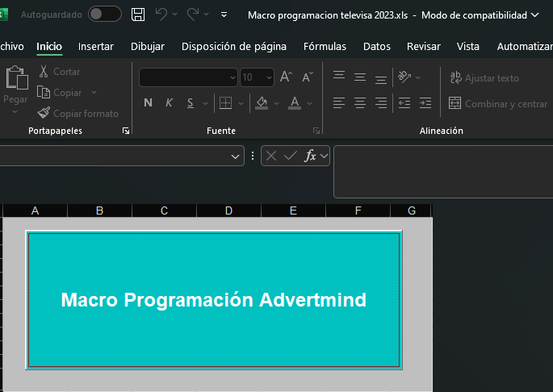Viewport: 553px width, 392px height.
Task: Open the Portapapeles dialog launcher
Action: pyautogui.click(x=126, y=131)
